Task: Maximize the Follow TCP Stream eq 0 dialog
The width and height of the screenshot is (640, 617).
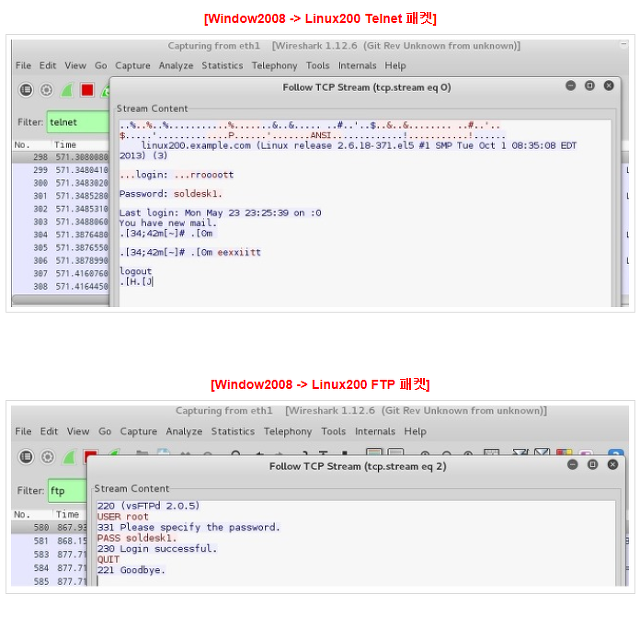Action: 589,86
